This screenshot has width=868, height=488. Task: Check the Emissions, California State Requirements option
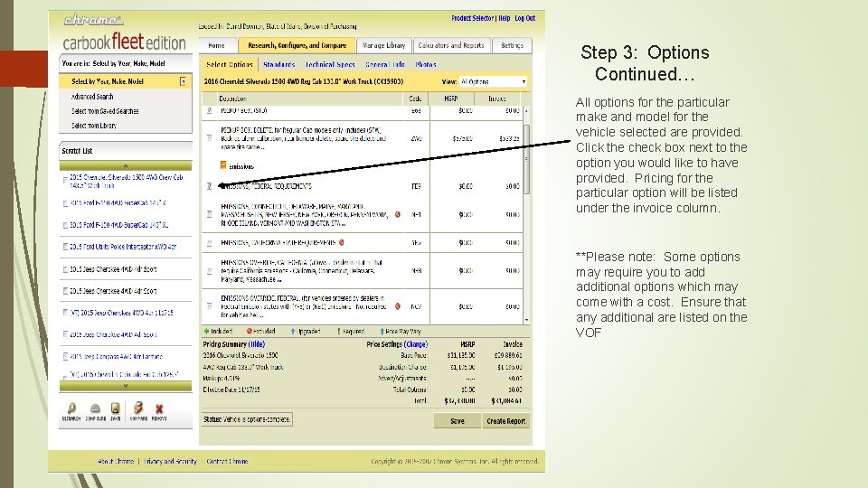209,243
